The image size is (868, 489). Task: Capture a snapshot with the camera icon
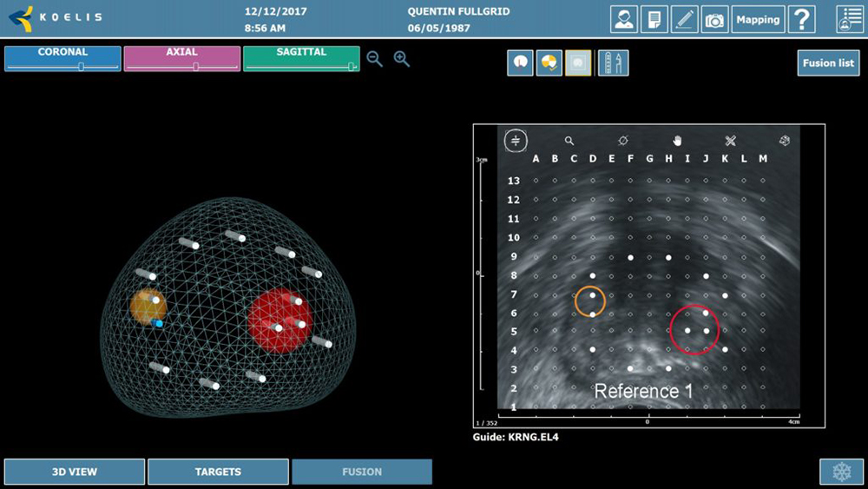pos(714,19)
